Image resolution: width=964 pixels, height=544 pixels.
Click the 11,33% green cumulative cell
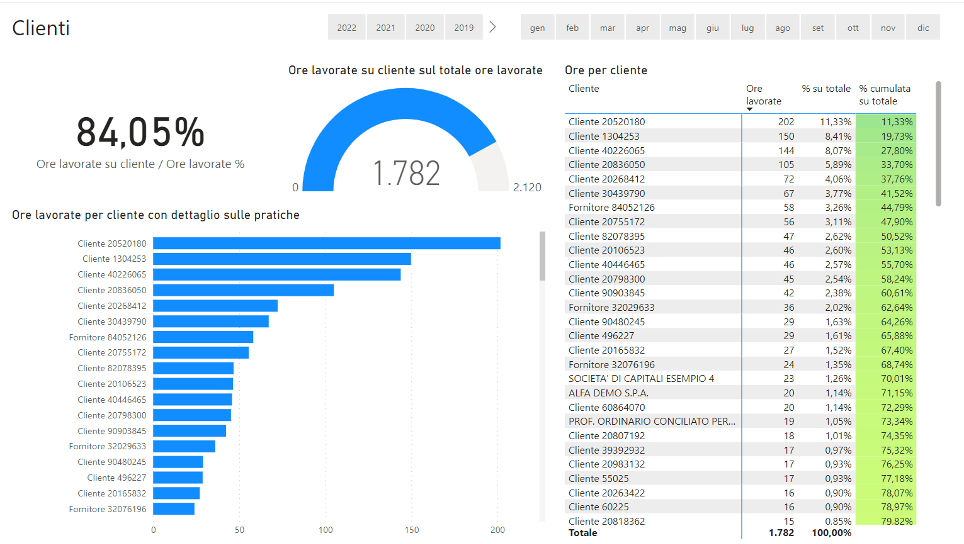[x=885, y=121]
